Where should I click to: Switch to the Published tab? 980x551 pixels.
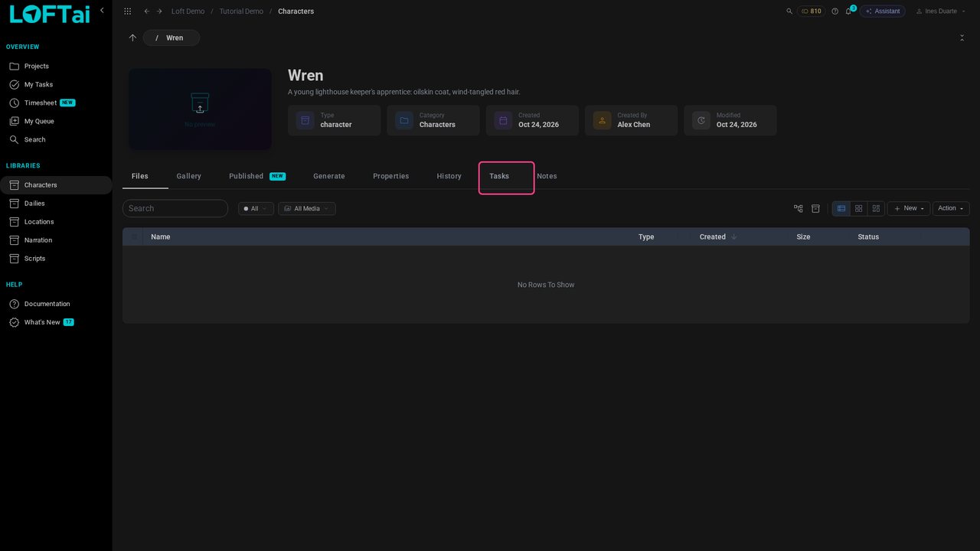pos(256,176)
